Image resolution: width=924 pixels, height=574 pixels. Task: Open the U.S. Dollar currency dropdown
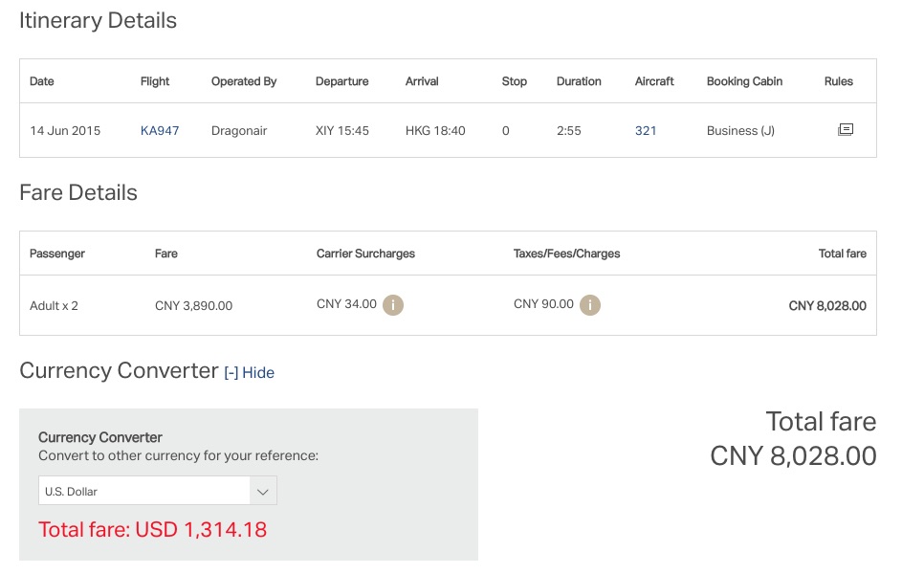tap(157, 491)
